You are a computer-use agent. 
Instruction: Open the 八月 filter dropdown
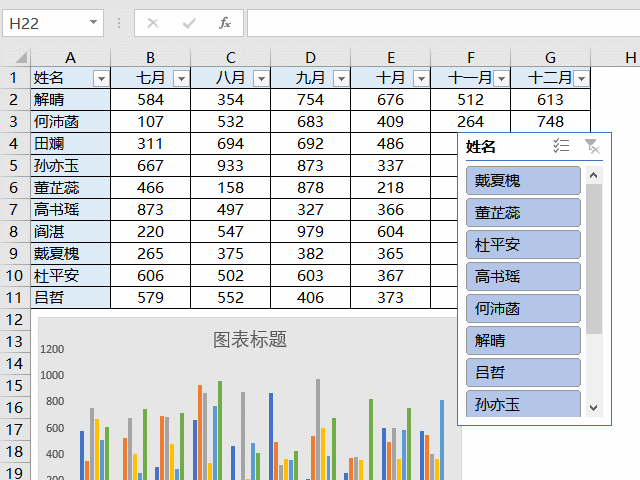point(261,78)
